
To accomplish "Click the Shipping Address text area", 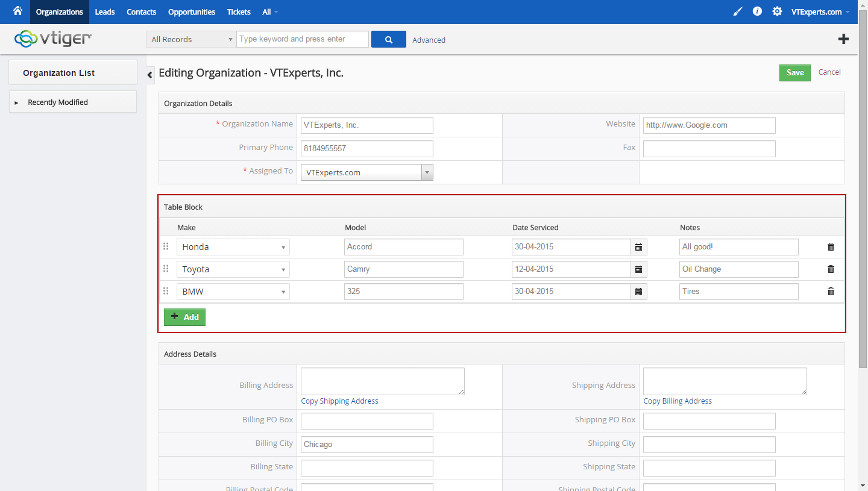I will pos(725,381).
